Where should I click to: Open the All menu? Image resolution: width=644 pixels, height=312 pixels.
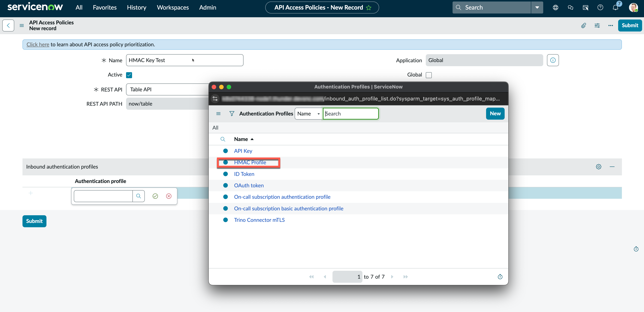coord(79,7)
